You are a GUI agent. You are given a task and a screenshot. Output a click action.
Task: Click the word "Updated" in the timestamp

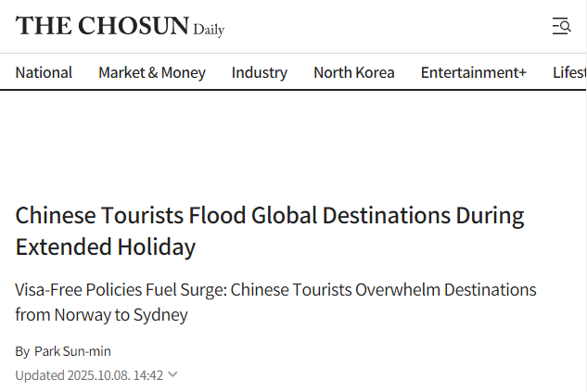40,375
